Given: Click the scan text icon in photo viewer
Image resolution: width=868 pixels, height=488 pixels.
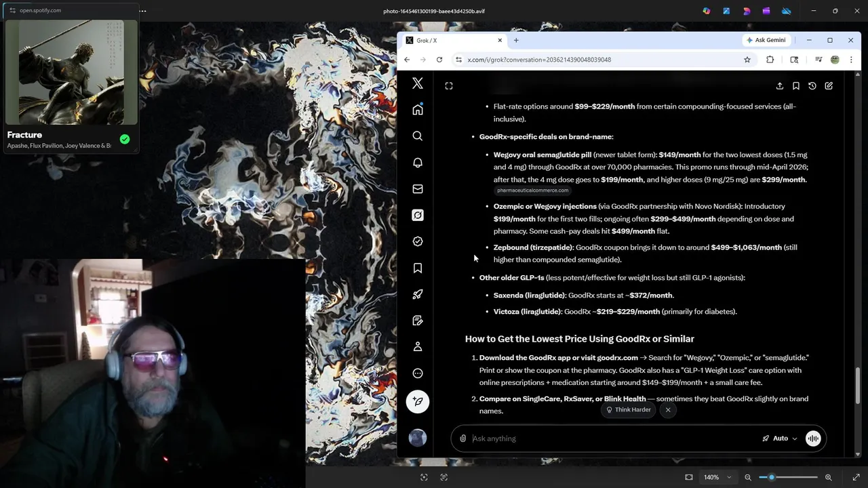Looking at the screenshot, I should [x=444, y=477].
